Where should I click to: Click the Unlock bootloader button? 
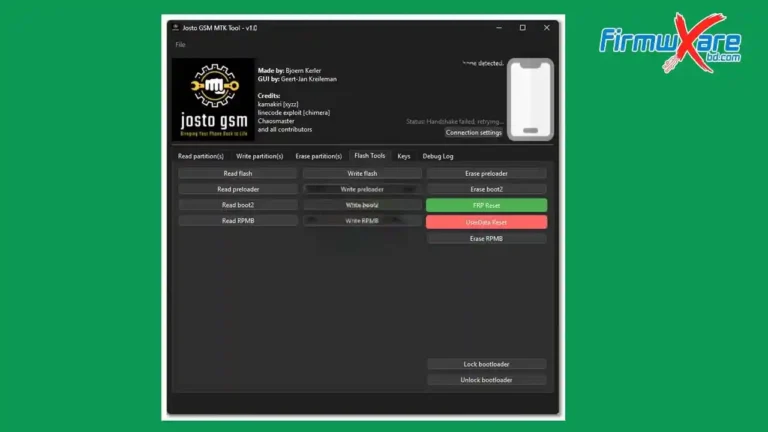[x=486, y=380]
